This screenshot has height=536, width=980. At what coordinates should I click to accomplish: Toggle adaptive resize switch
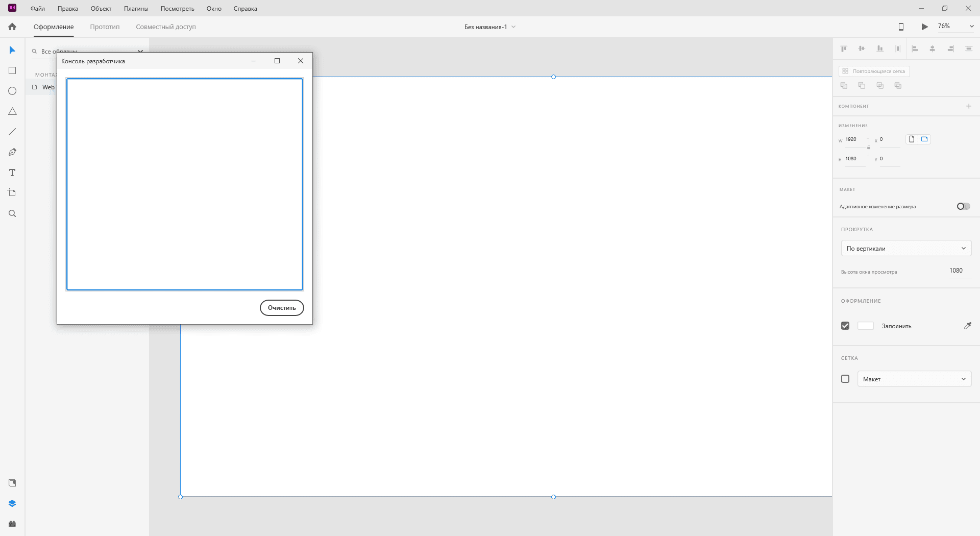coord(963,206)
